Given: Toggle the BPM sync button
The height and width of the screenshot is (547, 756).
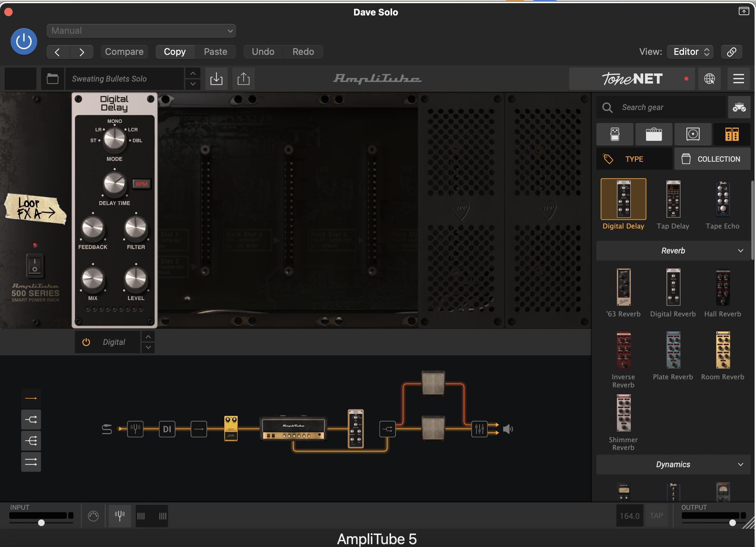Looking at the screenshot, I should point(141,184).
